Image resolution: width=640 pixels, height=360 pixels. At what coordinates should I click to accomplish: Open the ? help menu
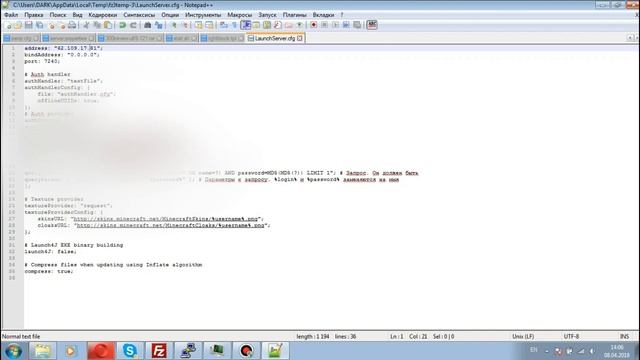click(x=342, y=15)
